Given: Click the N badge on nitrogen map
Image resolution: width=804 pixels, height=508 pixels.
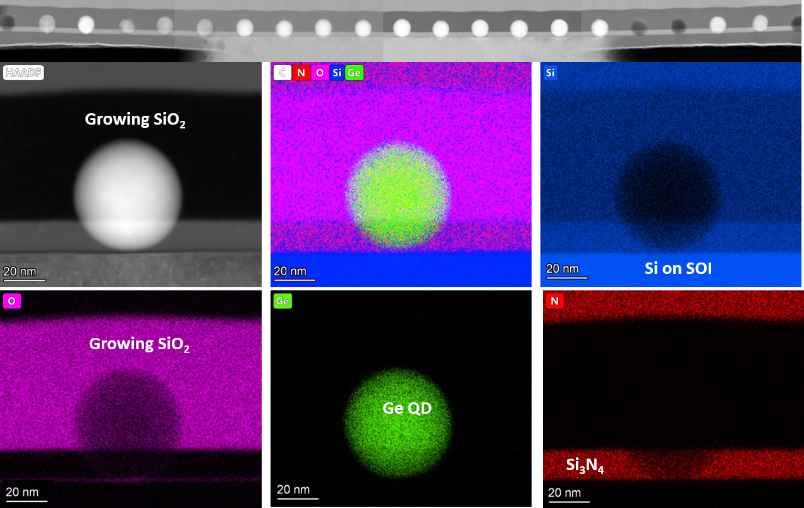Looking at the screenshot, I should (x=554, y=301).
